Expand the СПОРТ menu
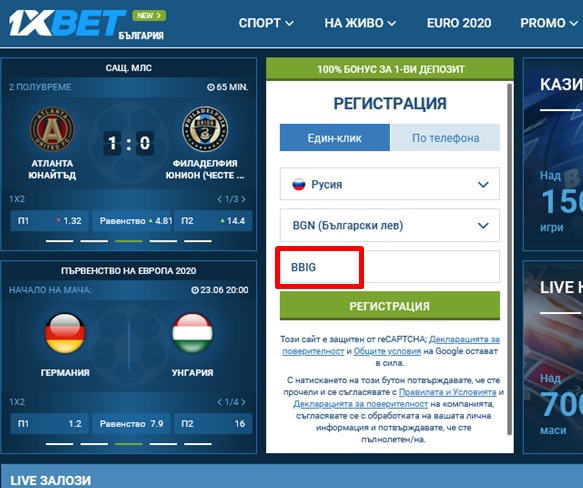 (266, 23)
